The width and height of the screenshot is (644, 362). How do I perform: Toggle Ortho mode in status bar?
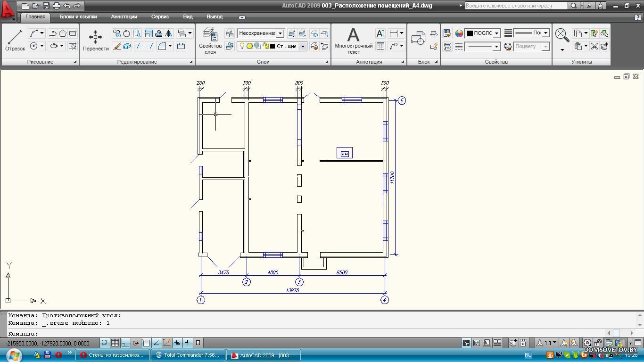[125, 343]
